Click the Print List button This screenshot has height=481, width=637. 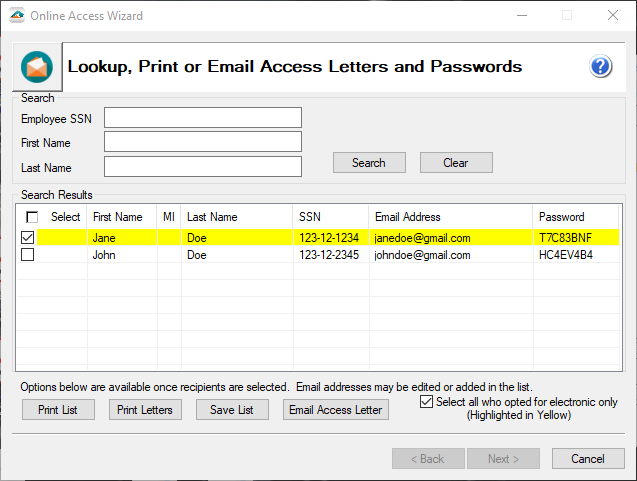coord(58,410)
